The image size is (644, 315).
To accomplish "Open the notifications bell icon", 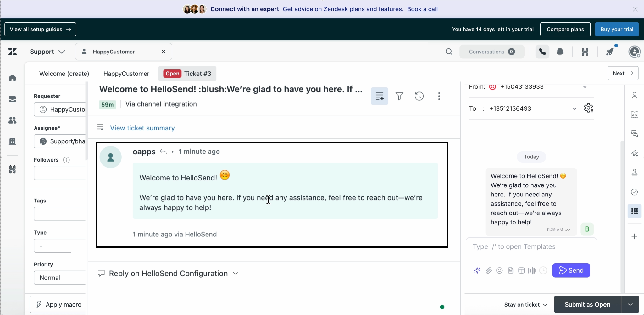I will (x=560, y=52).
